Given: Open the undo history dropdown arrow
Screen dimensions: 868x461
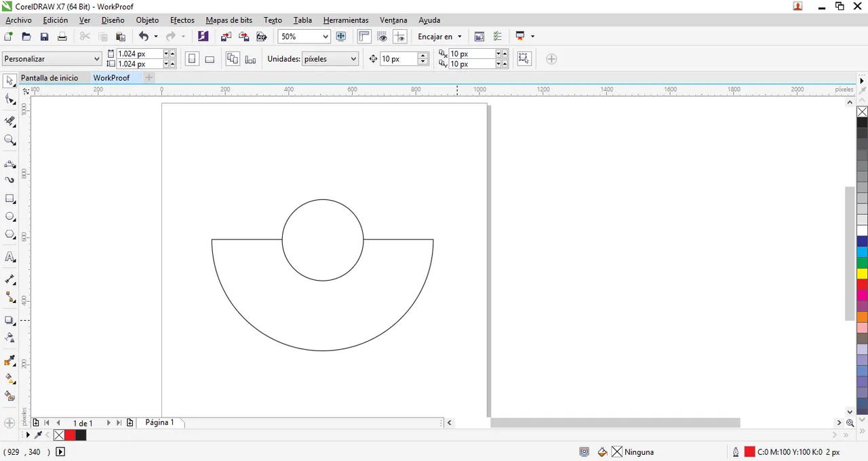Looking at the screenshot, I should pyautogui.click(x=156, y=37).
